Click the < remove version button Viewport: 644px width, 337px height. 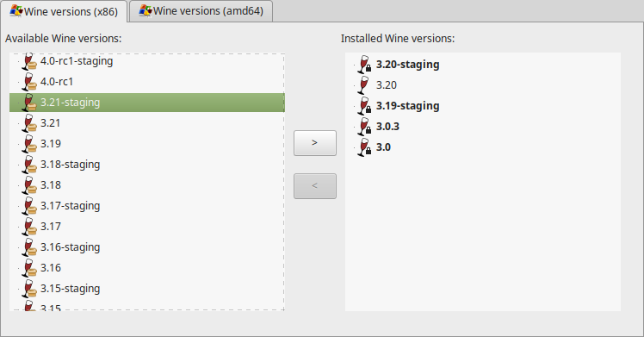pos(315,186)
